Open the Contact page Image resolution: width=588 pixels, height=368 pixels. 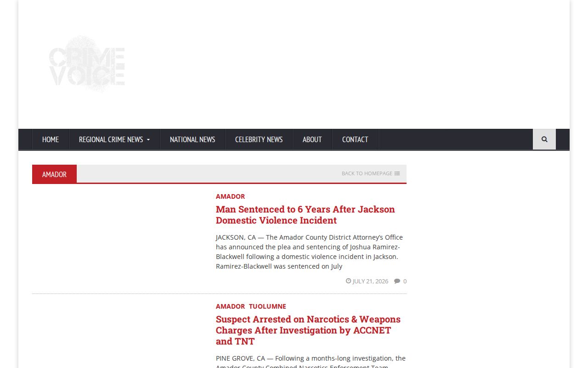pos(355,139)
